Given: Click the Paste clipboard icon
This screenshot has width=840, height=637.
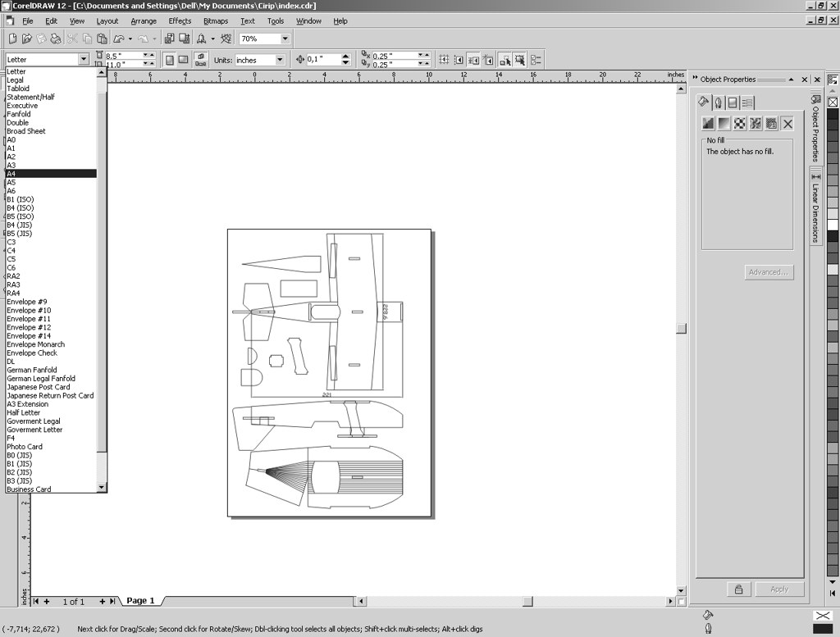Looking at the screenshot, I should coord(102,39).
